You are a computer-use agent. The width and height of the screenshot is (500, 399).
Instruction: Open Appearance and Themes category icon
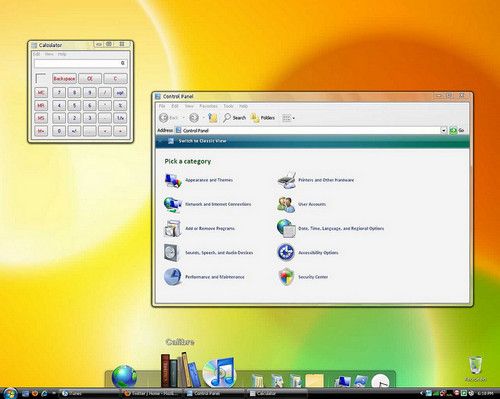[x=173, y=180]
